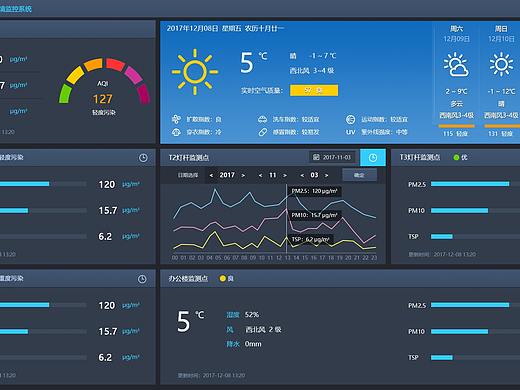Click the large yellow sun icon for today
This screenshot has width=520, height=390.
[x=195, y=72]
